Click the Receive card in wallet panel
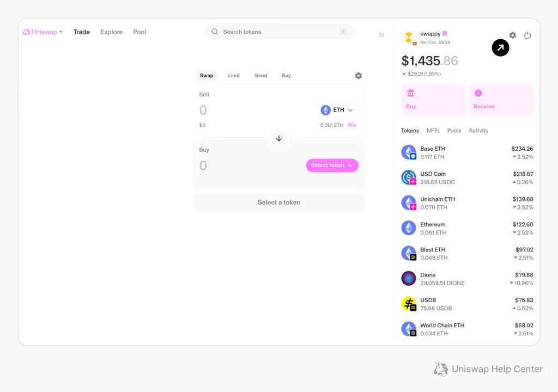 [x=501, y=100]
